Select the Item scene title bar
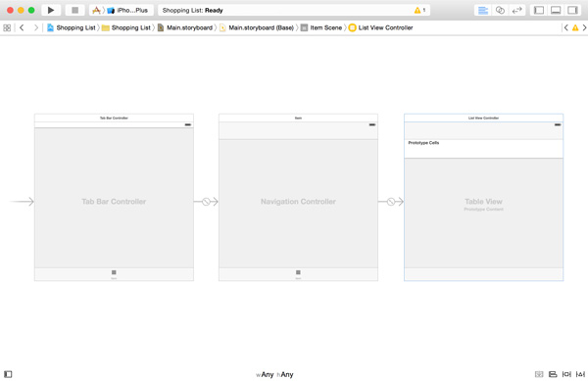The image size is (588, 381). tap(298, 118)
